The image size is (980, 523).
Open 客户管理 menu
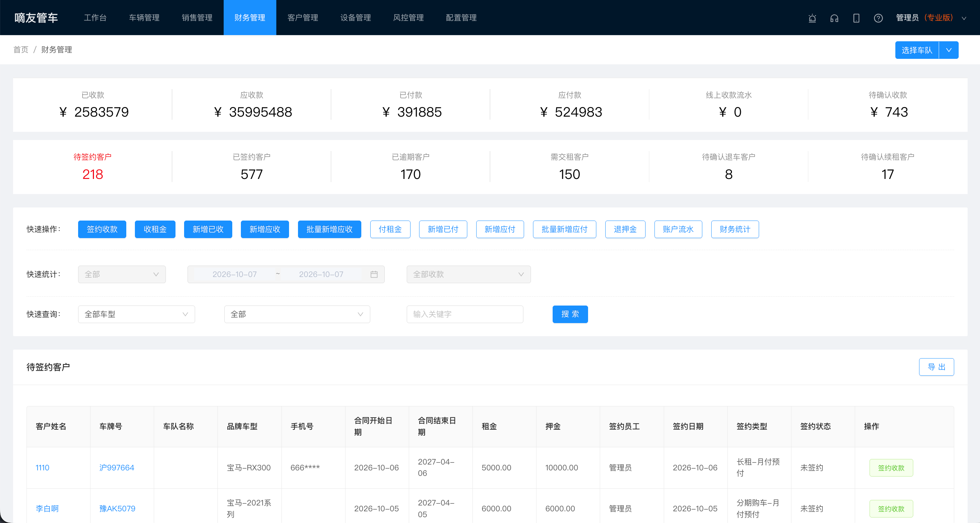(x=303, y=18)
